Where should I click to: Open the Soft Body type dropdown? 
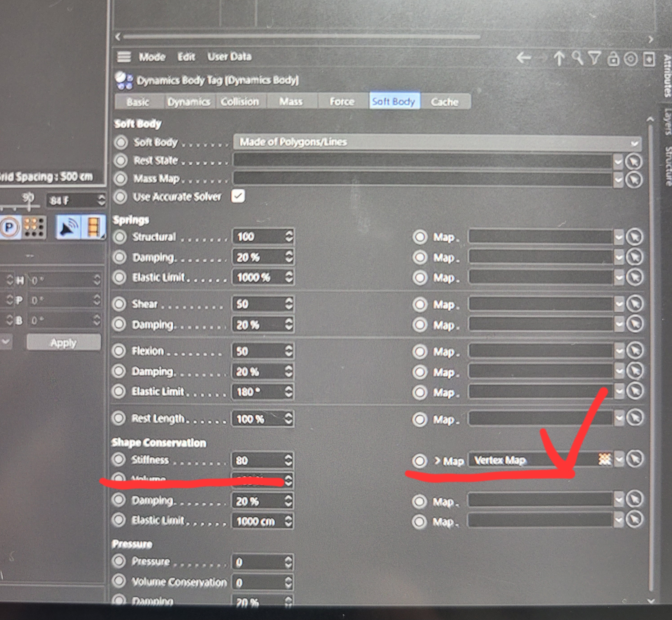437,143
